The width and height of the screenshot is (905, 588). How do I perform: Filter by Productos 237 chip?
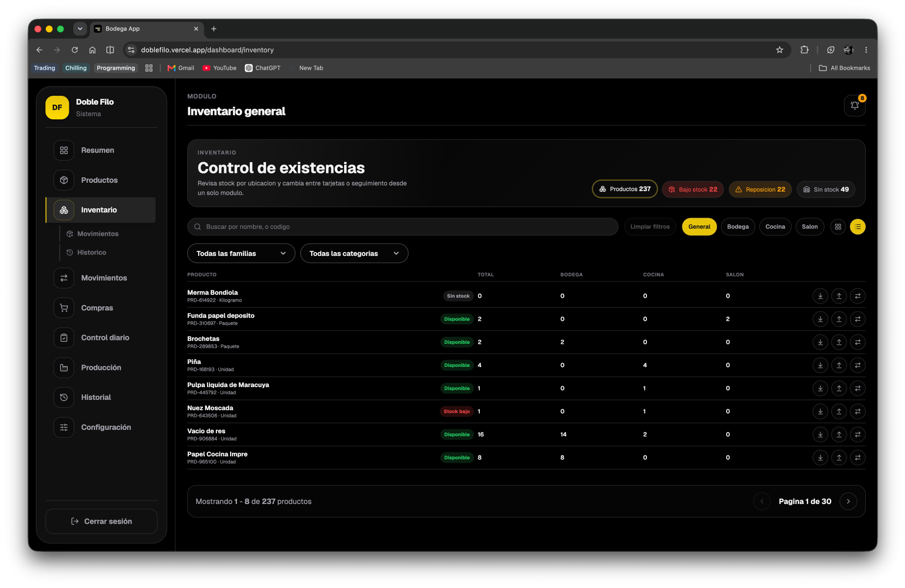click(x=625, y=189)
